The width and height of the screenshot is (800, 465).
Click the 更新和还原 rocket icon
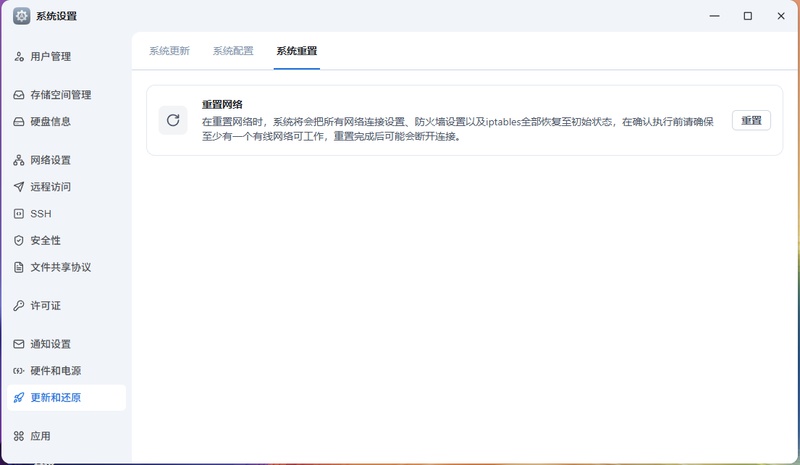(19, 398)
